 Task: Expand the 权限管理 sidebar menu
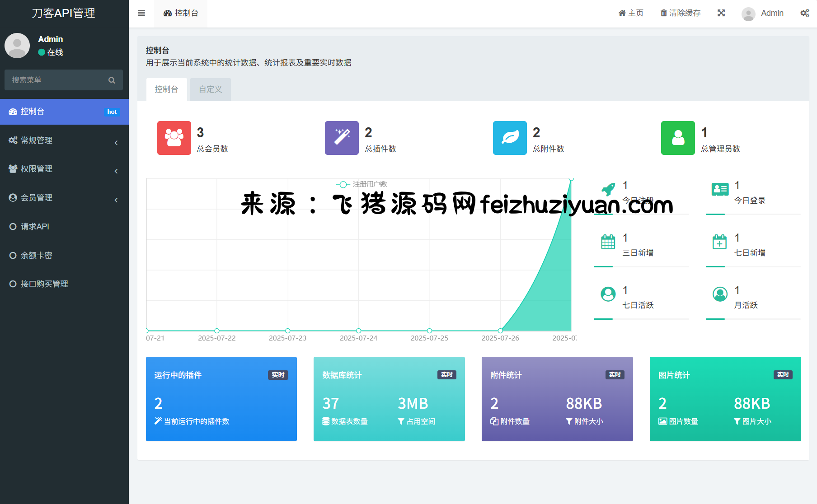64,169
